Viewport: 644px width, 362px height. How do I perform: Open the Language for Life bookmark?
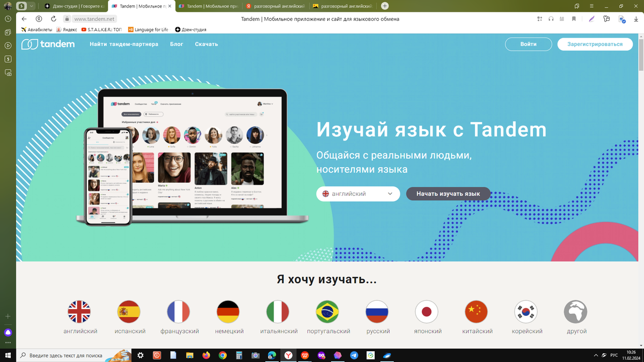pos(148,29)
